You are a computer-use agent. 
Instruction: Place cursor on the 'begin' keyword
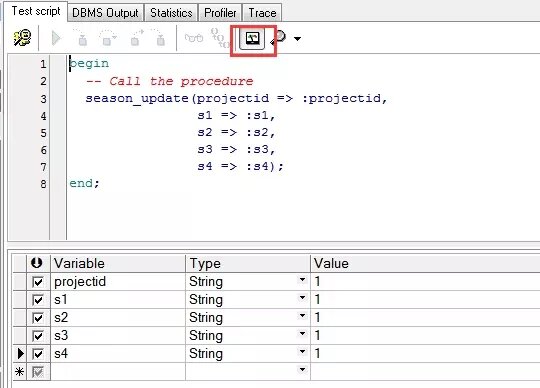89,64
